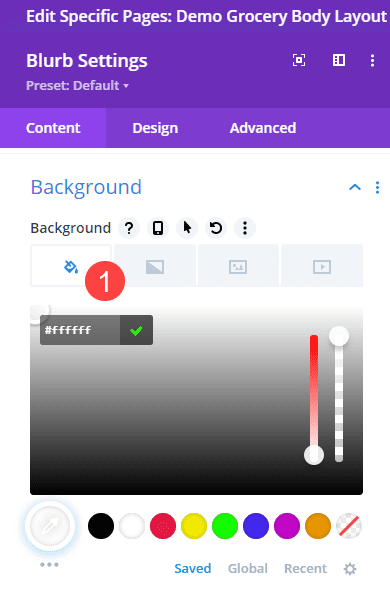Collapse the Background section
390x605 pixels.
point(355,188)
